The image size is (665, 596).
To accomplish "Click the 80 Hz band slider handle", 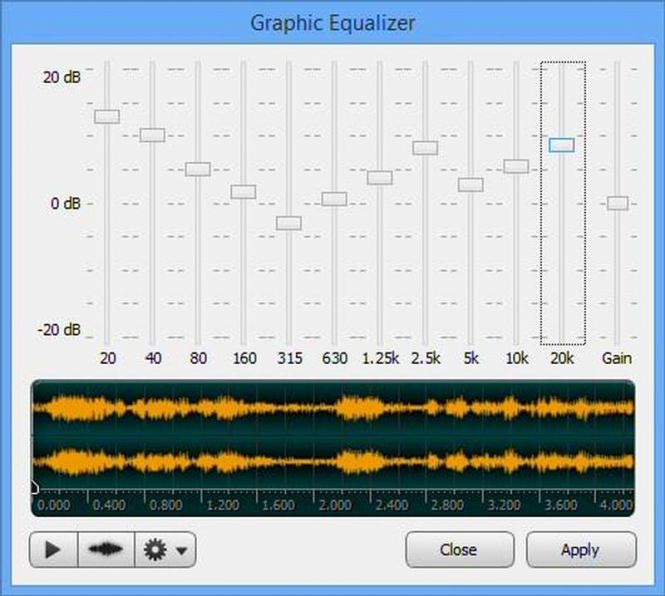I will [198, 169].
